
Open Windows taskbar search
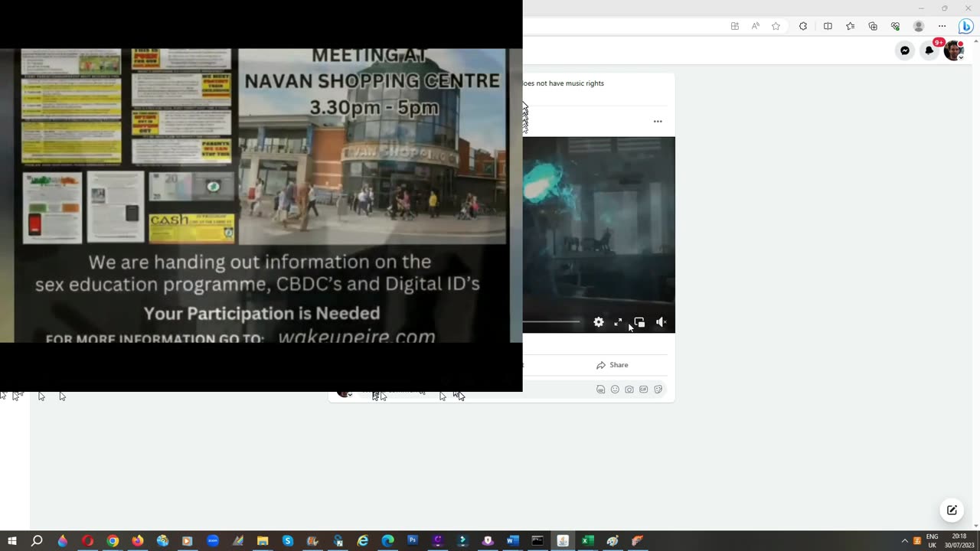37,541
